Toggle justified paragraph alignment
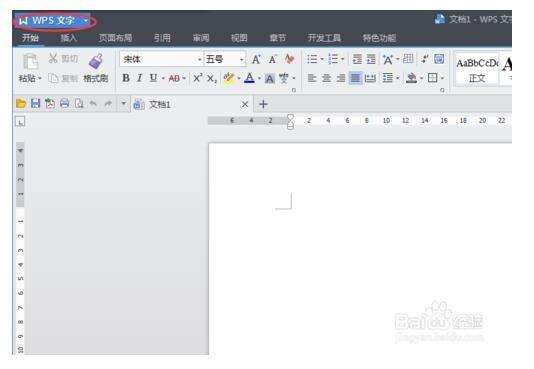Screen dimensions: 534x369 [355, 78]
